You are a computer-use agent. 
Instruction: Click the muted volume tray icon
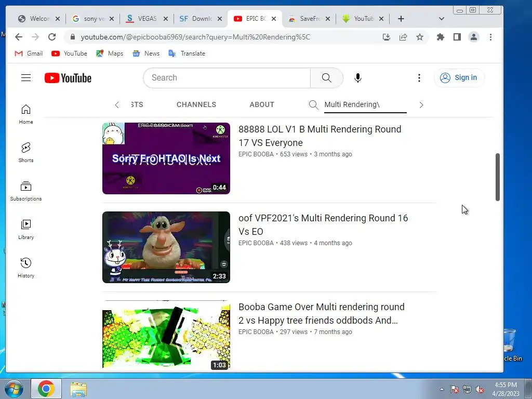tap(480, 390)
